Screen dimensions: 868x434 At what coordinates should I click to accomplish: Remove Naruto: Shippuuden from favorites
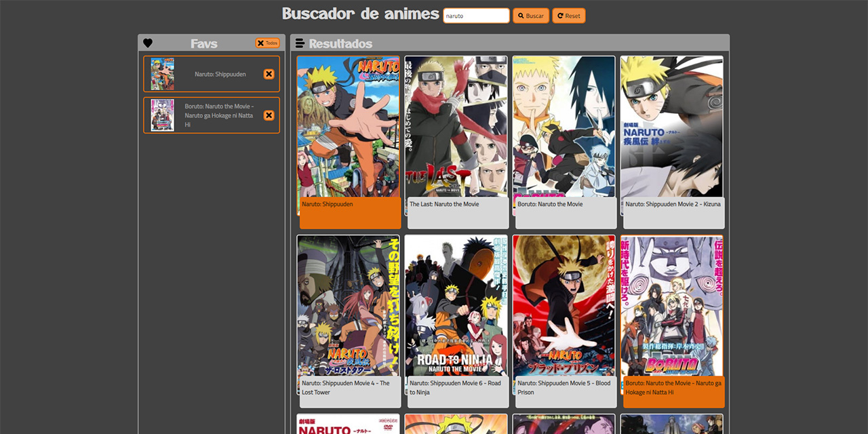click(269, 74)
